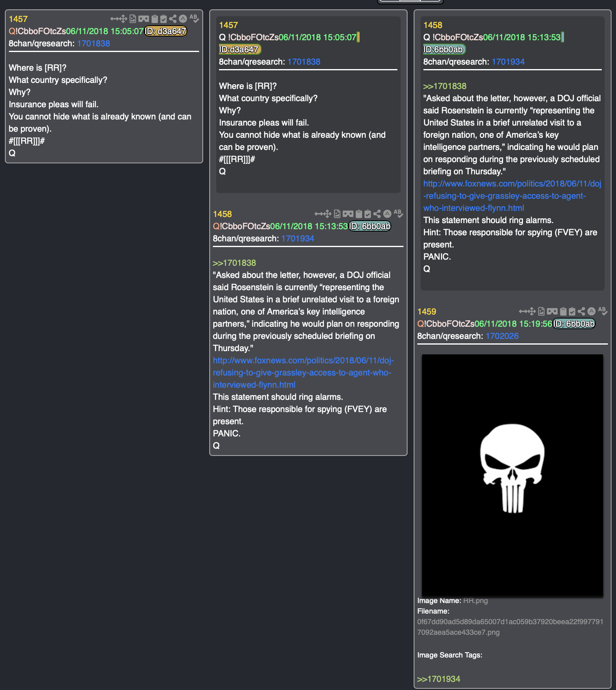Click the four-way move arrows icon on post 1459
This screenshot has height=690, width=616.
tap(532, 311)
